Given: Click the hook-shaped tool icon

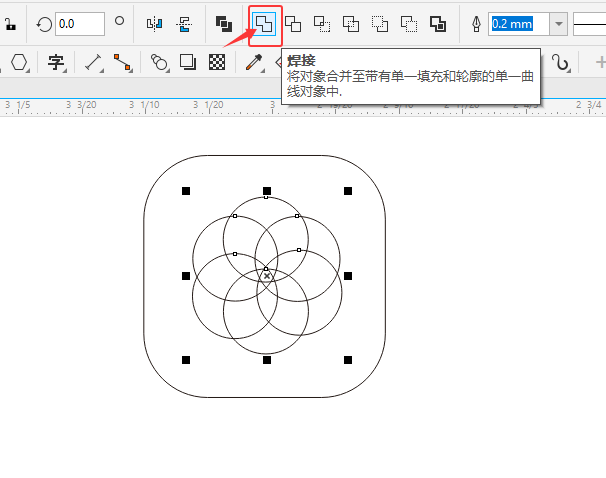Looking at the screenshot, I should [561, 62].
